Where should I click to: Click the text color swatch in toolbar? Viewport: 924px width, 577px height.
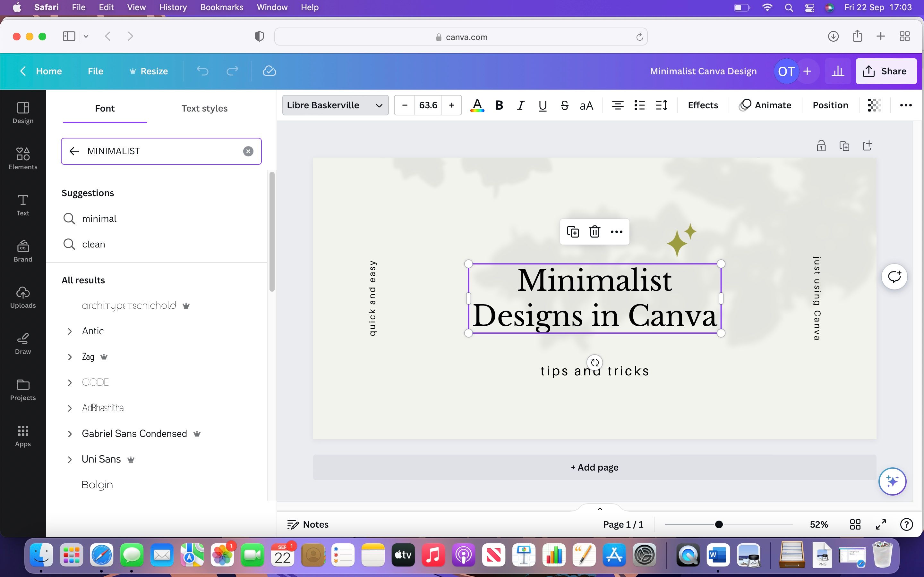(477, 105)
